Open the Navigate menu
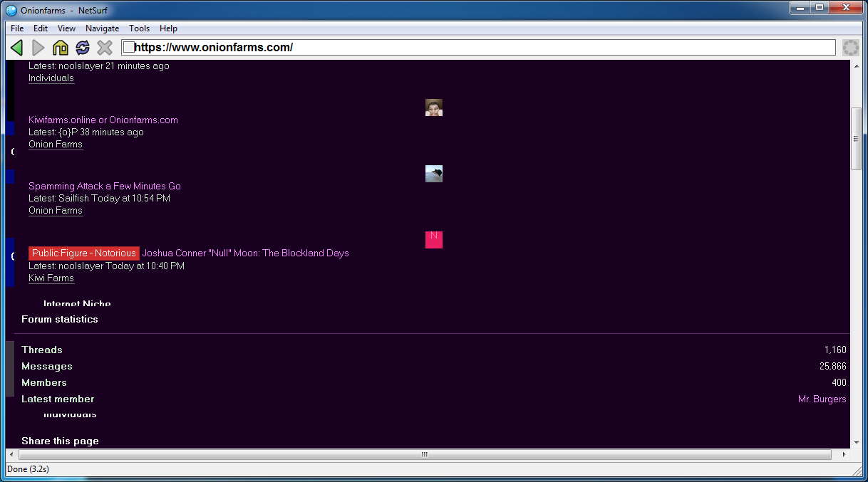Screen dimensions: 868x482 (x=102, y=28)
